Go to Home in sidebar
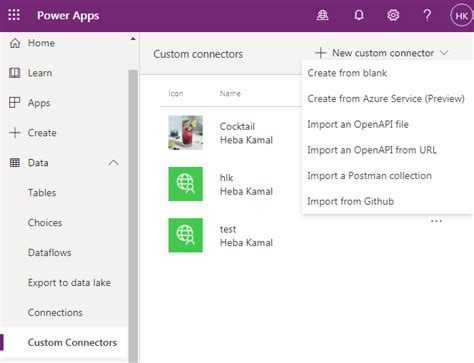474x363 pixels. point(41,43)
